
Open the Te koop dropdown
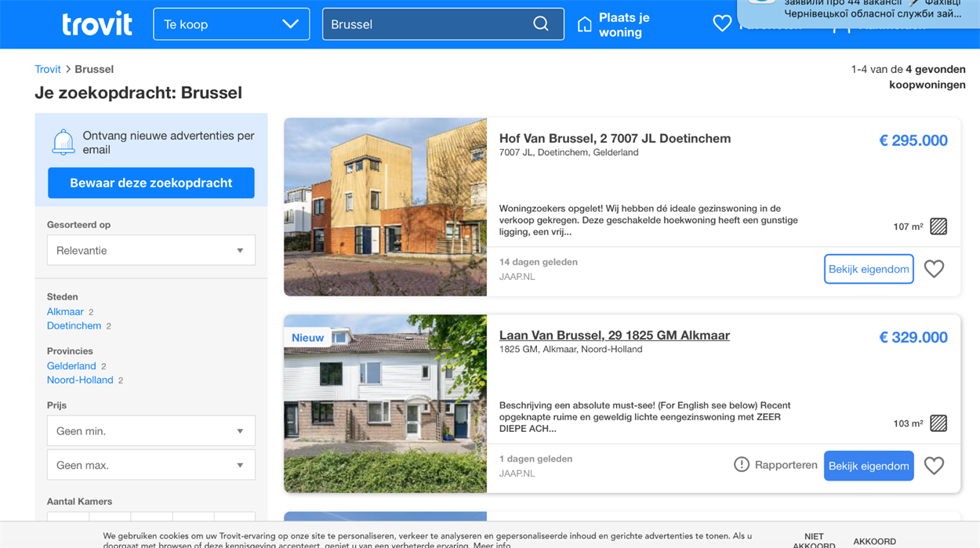coord(231,24)
